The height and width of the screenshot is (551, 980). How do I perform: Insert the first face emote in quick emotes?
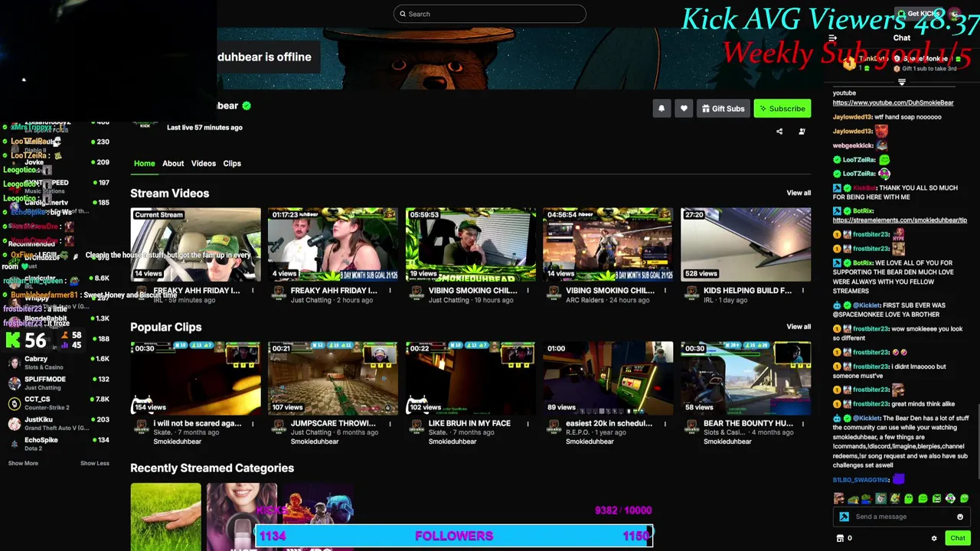(x=839, y=499)
